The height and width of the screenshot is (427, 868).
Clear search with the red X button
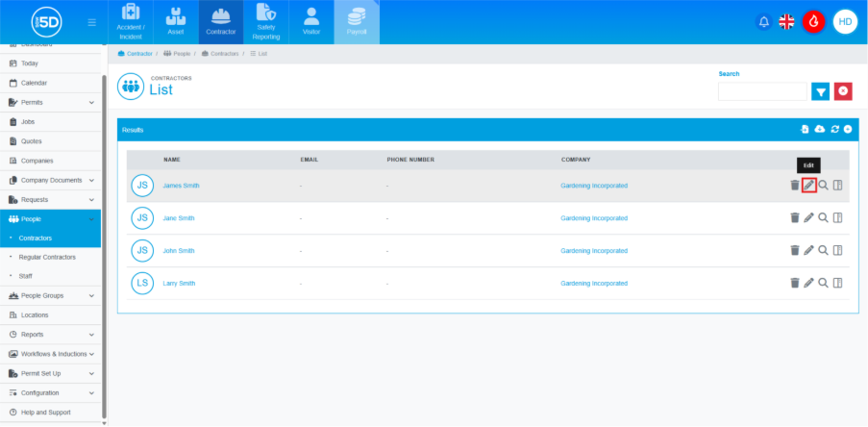(x=843, y=91)
